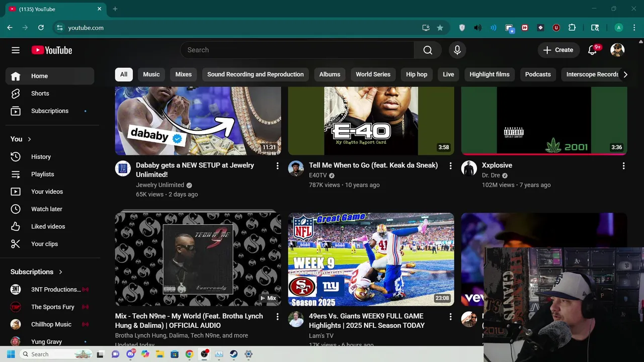Open The Sports Fury subscription
The image size is (644, 362).
pos(50,307)
